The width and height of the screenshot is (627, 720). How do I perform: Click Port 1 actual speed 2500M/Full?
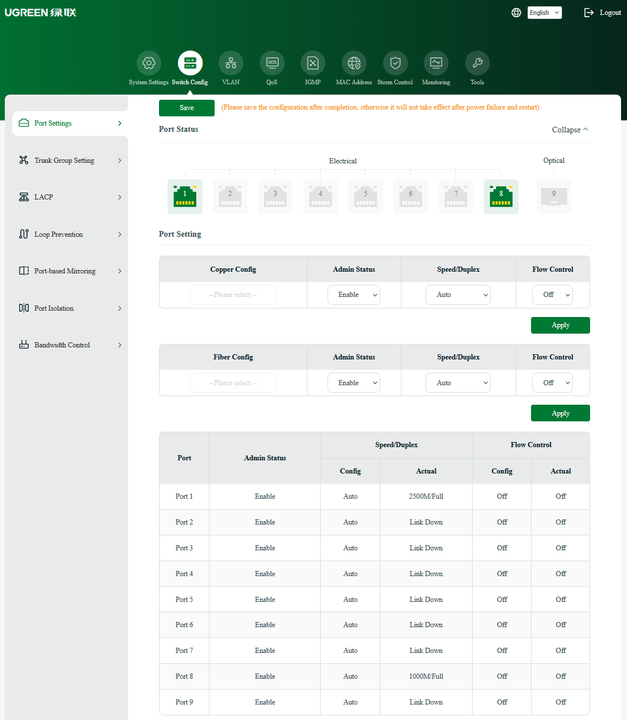pos(426,496)
